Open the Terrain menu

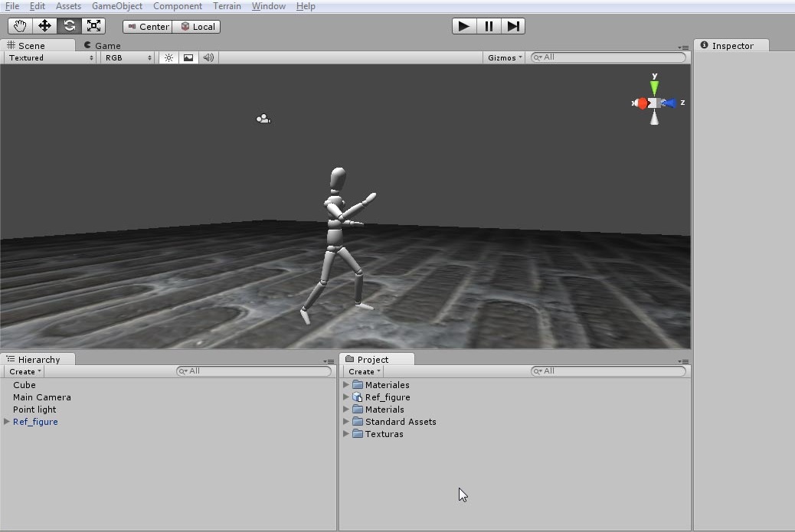(x=227, y=6)
